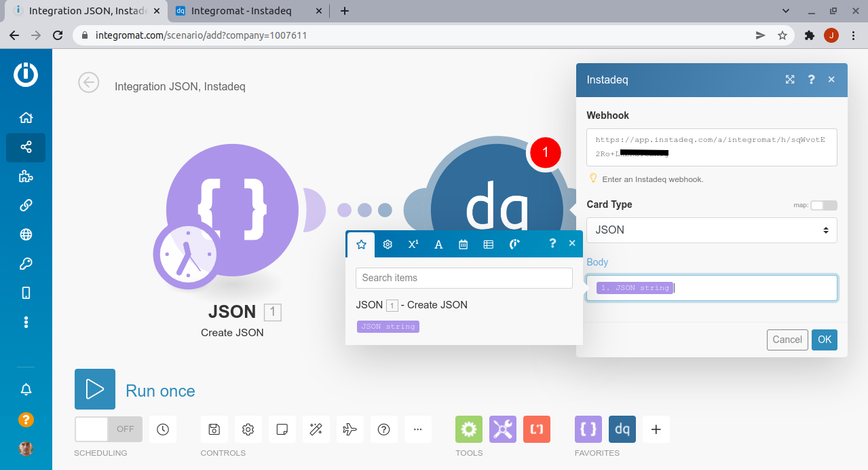Open Explain flow airplane icon
Screen dimensions: 868x470
pyautogui.click(x=350, y=429)
